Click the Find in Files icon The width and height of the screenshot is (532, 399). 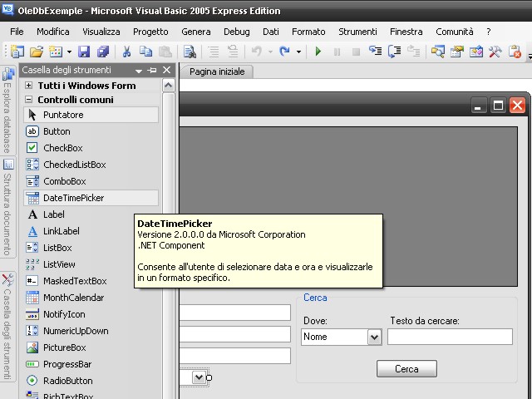pyautogui.click(x=190, y=52)
